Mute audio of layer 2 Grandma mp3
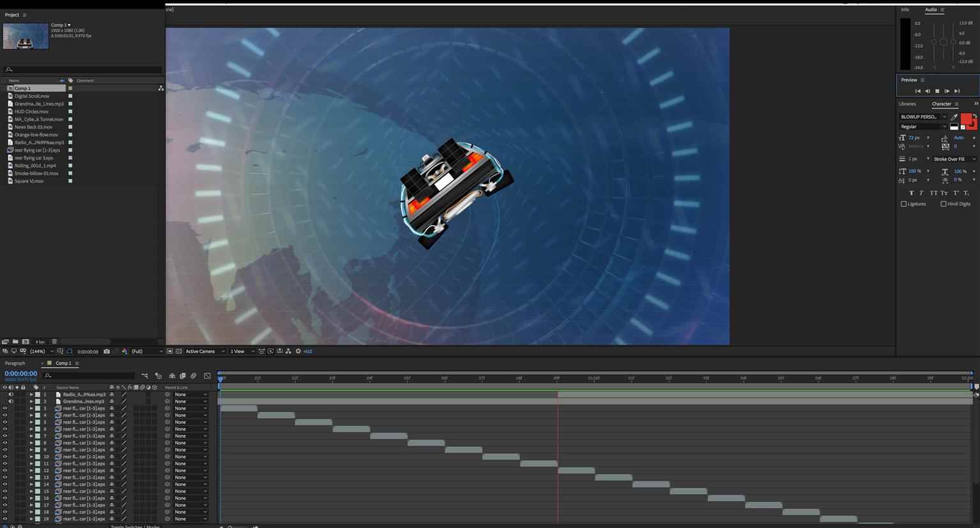The height and width of the screenshot is (528, 980). coord(11,401)
